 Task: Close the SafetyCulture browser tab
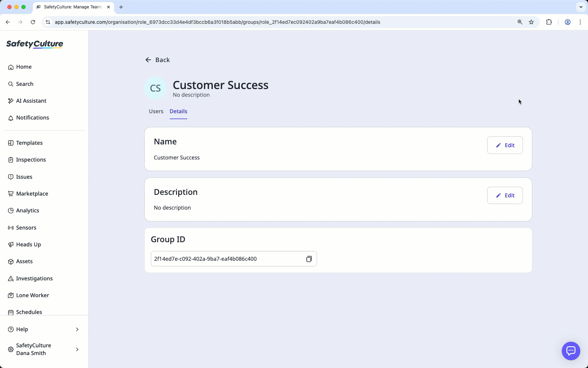108,7
